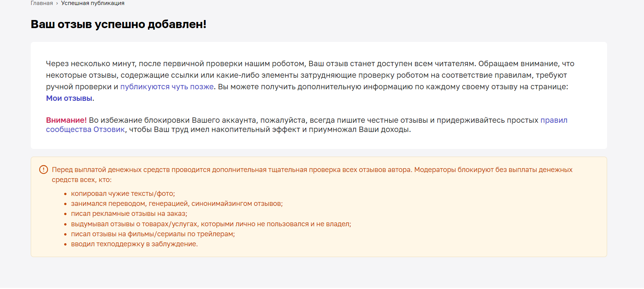Click the notice text 'Перед выплатой денежных средств'
The width and height of the screenshot is (644, 289).
click(x=111, y=170)
